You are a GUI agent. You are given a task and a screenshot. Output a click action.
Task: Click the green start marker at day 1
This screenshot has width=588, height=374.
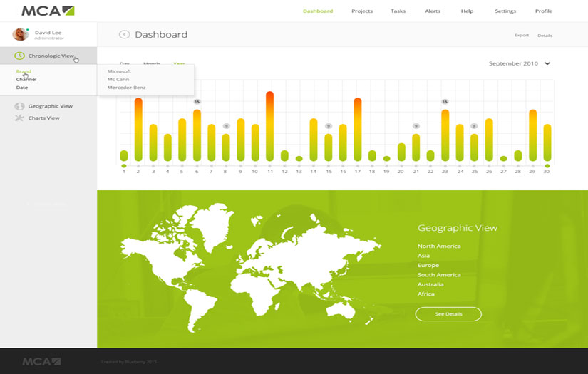[x=124, y=166]
